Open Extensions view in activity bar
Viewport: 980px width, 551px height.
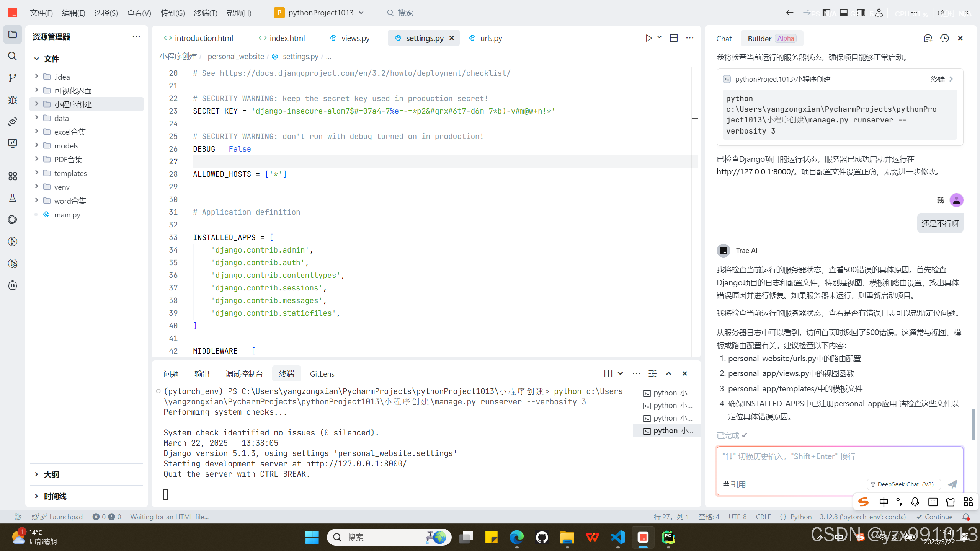12,176
